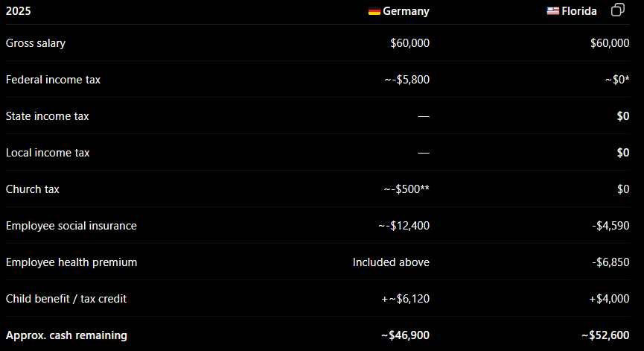Screen dimensions: 644x351
Task: Click the US flag icon
Action: point(553,11)
